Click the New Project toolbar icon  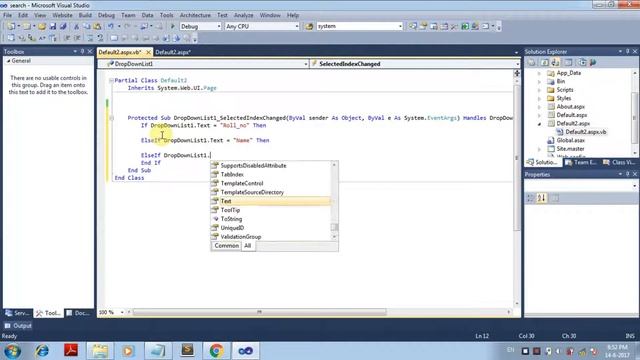pyautogui.click(x=11, y=26)
